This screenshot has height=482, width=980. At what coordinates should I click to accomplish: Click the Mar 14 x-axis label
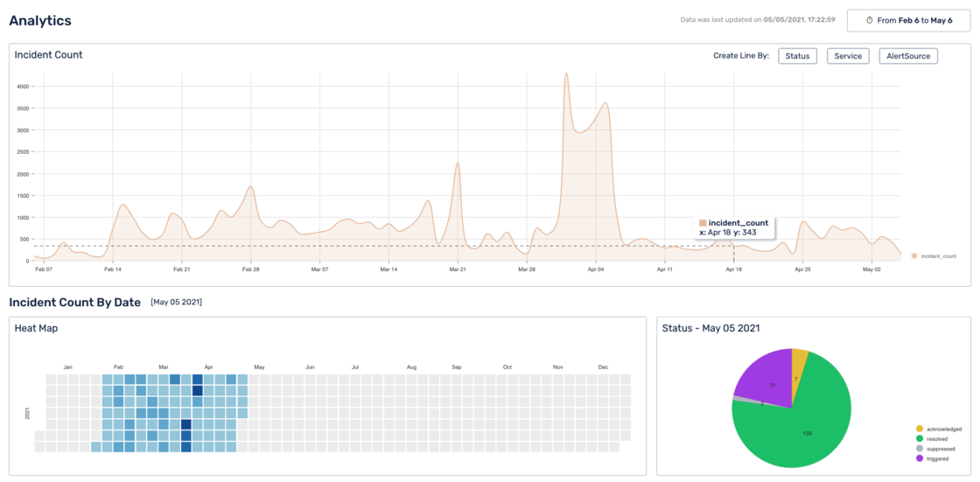pyautogui.click(x=388, y=269)
